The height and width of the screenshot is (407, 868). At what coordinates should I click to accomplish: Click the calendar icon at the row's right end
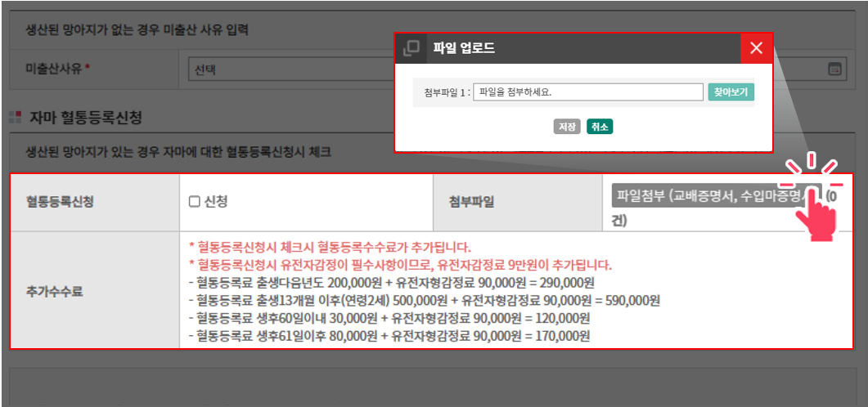tap(834, 70)
